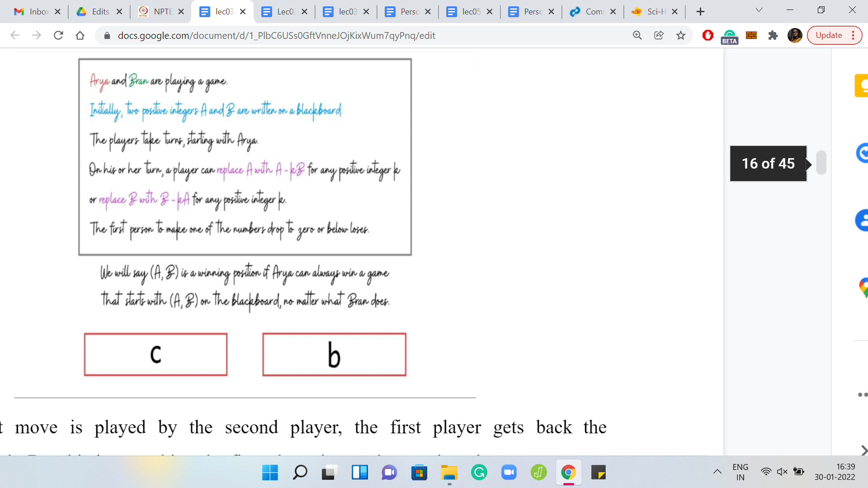The image size is (868, 488).
Task: Open the Zoom app in taskbar
Action: pos(509,473)
